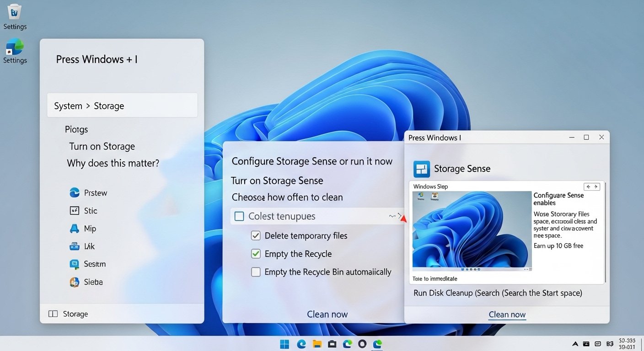The width and height of the screenshot is (644, 351).
Task: Click the Turr on Storage Sense text
Action: coord(277,181)
